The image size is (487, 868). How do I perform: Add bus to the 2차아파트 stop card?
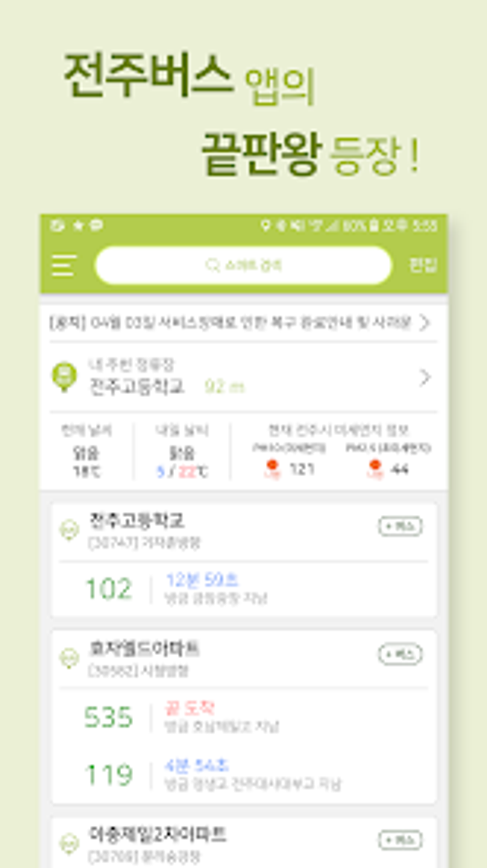point(400,840)
